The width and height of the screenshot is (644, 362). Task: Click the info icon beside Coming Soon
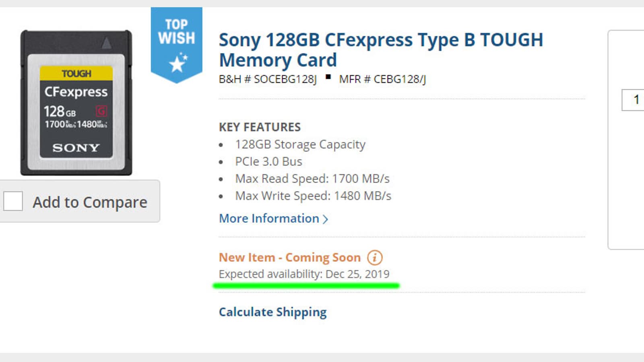coord(375,257)
